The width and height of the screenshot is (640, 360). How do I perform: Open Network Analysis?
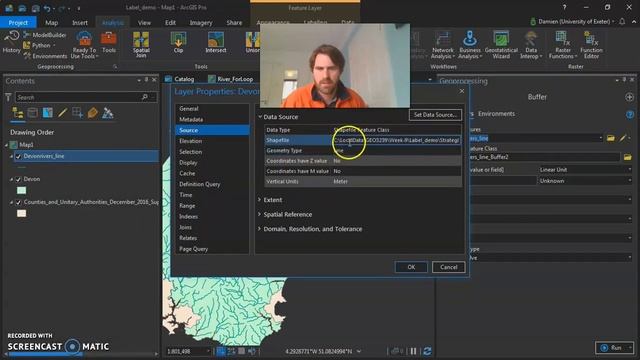coord(443,45)
